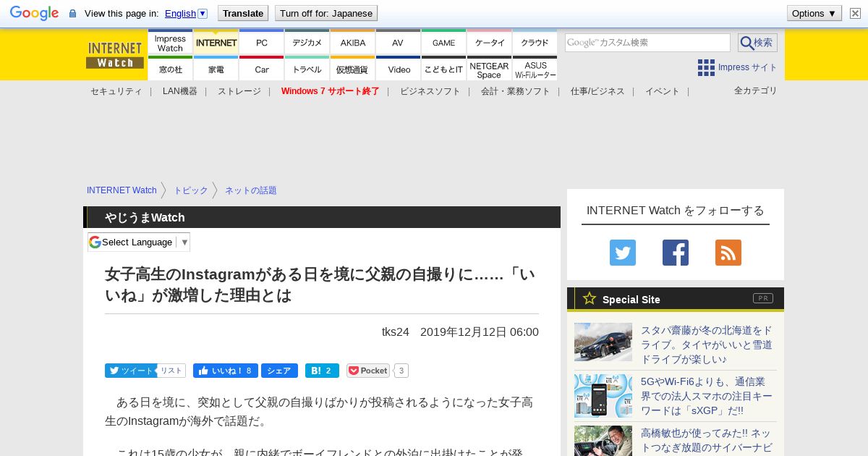The height and width of the screenshot is (456, 868).
Task: Open the ストレージ category
Action: click(x=239, y=91)
